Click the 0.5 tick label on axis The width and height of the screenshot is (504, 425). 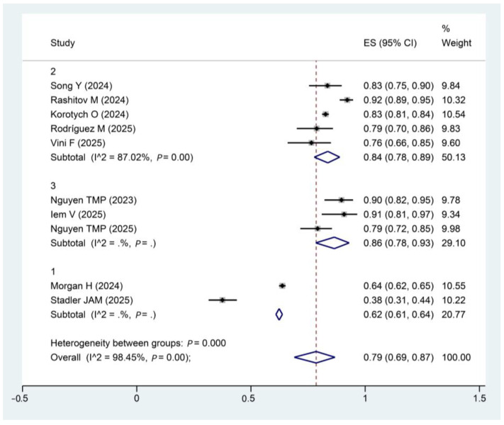(x=248, y=399)
